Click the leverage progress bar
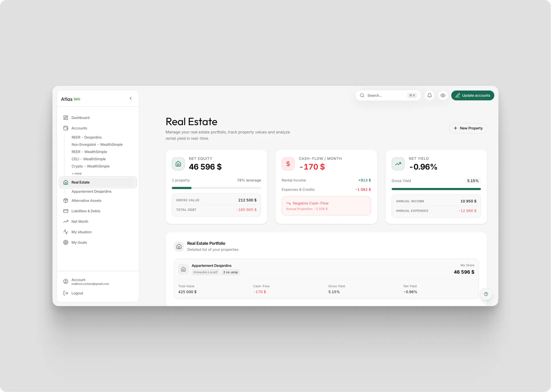 (x=216, y=188)
